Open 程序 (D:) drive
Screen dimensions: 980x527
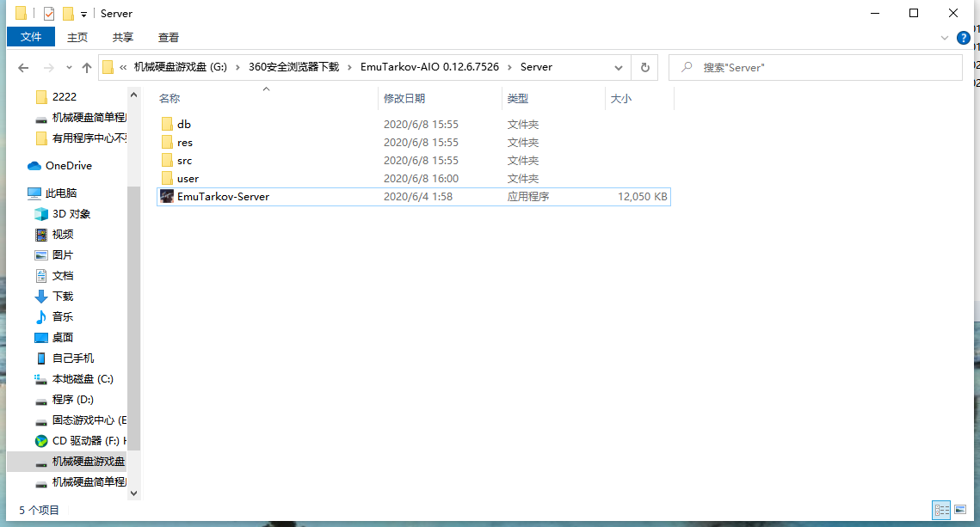click(72, 399)
